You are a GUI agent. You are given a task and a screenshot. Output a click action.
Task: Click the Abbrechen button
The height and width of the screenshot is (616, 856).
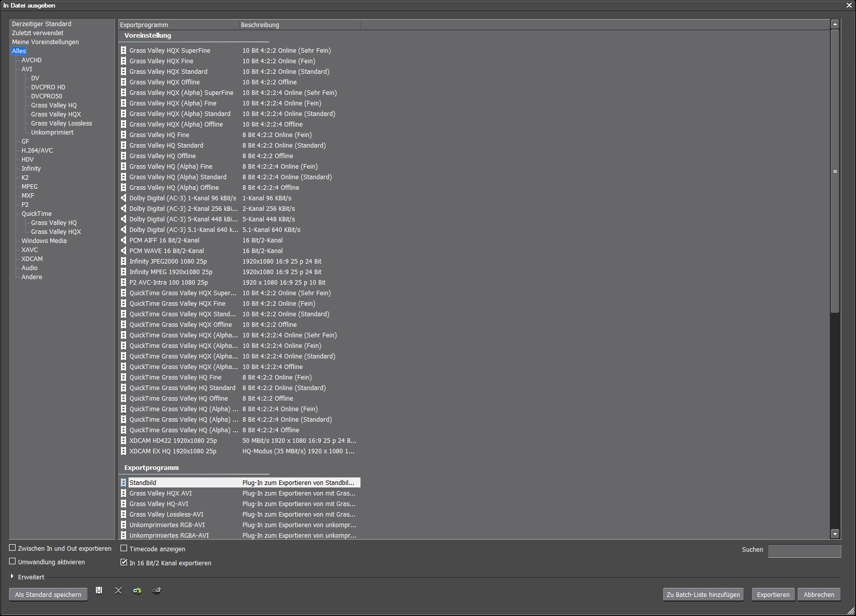(819, 594)
